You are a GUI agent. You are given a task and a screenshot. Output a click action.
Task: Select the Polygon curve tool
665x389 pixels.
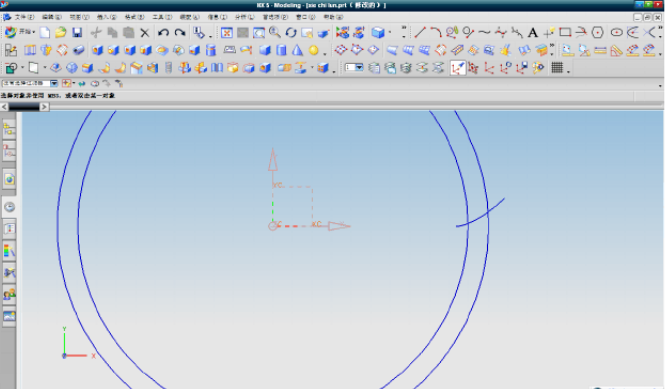(598, 32)
